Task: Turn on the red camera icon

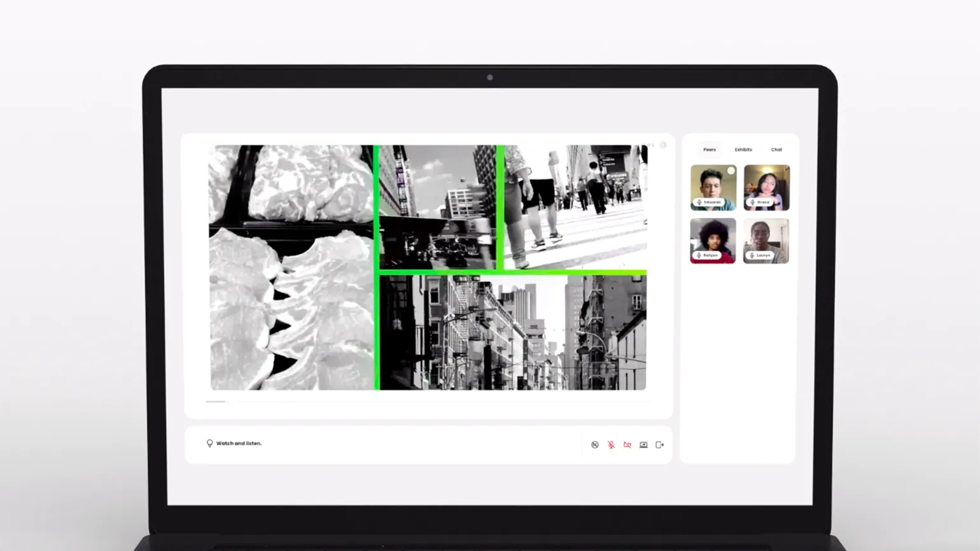Action: coord(627,445)
